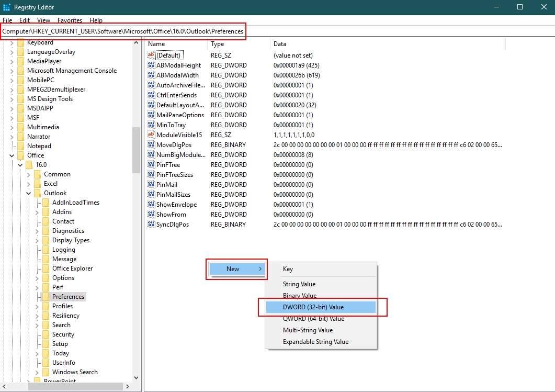Choose DWORD (32-bit) Value from submenu
The image size is (555, 392).
313,307
